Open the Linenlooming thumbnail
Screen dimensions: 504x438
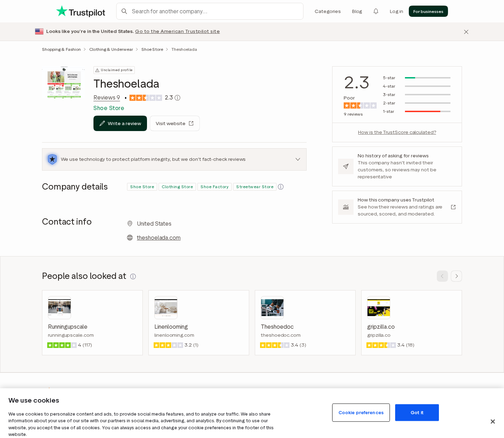166,308
